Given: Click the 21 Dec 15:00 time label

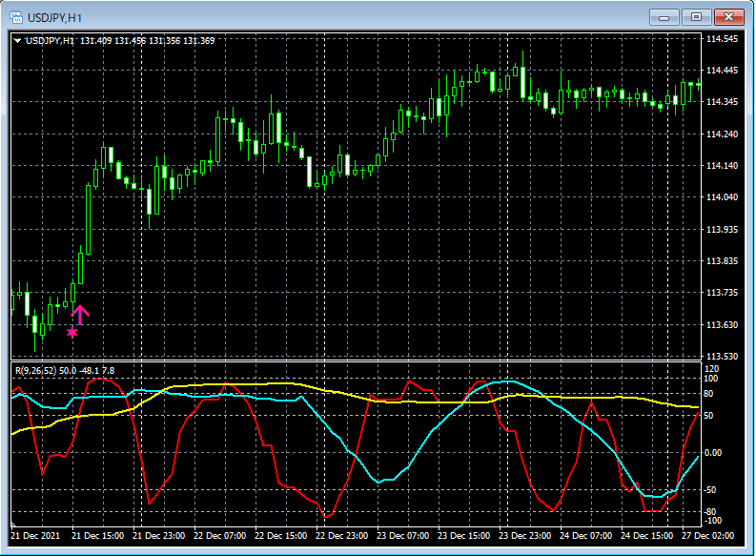Looking at the screenshot, I should click(98, 536).
